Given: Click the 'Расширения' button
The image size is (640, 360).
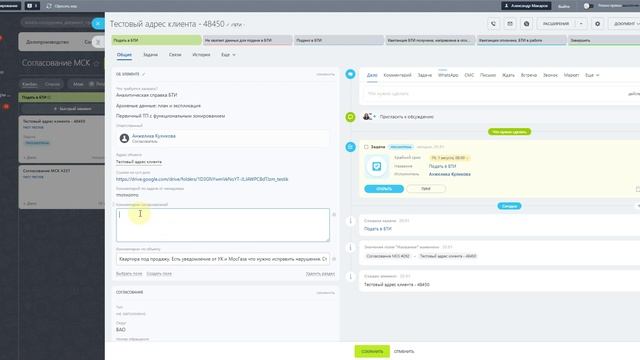Looking at the screenshot, I should pos(556,24).
